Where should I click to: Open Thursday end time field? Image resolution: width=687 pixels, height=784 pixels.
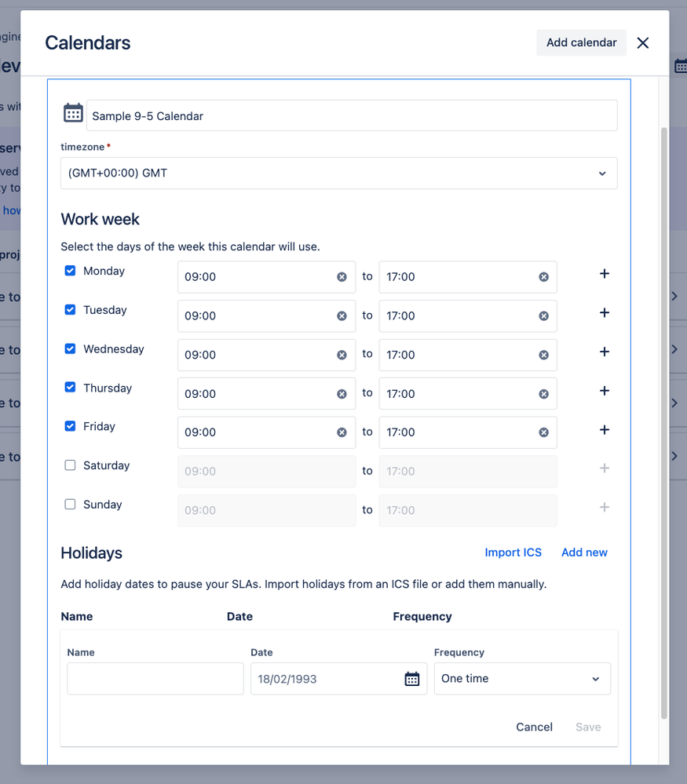tap(468, 394)
